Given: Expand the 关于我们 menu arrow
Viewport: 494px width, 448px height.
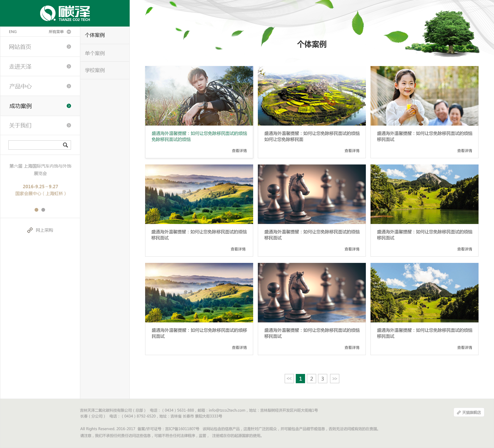Looking at the screenshot, I should 69,125.
